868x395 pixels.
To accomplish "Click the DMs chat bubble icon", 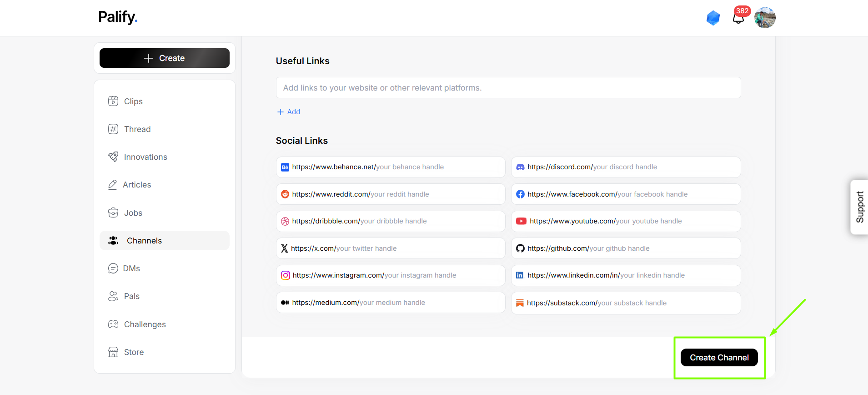I will pyautogui.click(x=113, y=268).
